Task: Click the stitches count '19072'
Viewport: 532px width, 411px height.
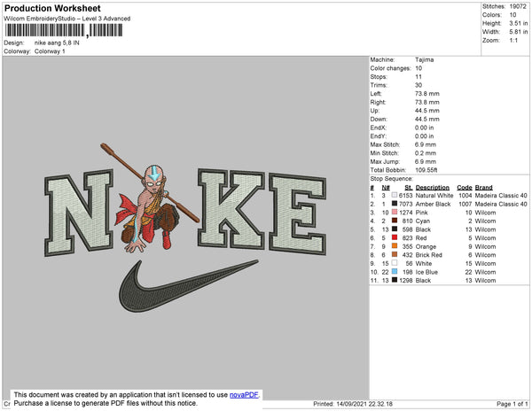Action: coord(518,6)
